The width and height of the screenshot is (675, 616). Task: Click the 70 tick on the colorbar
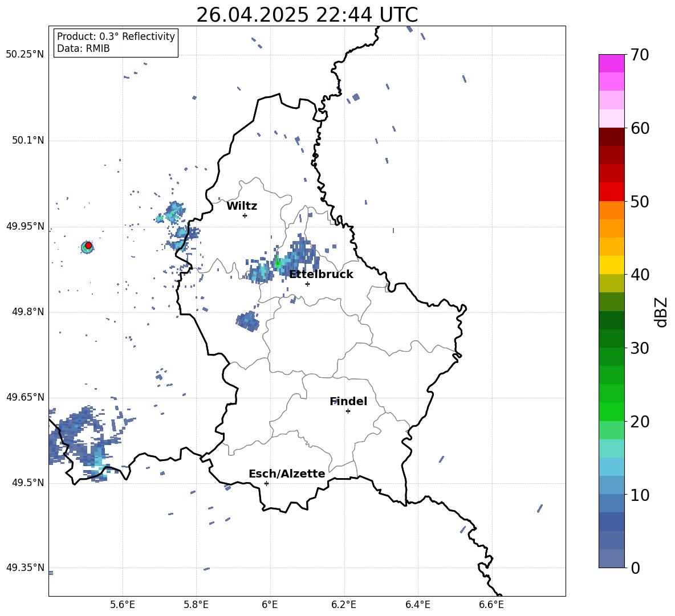tap(640, 55)
